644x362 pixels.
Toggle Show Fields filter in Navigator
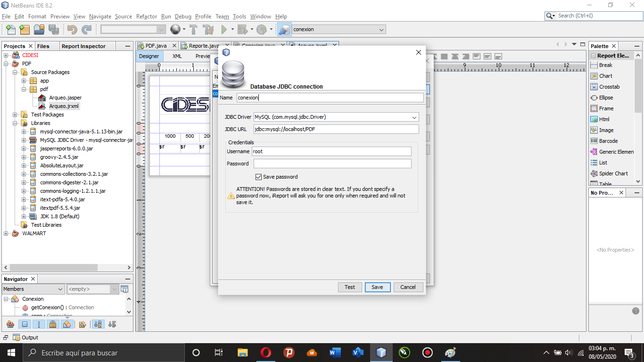click(x=25, y=324)
